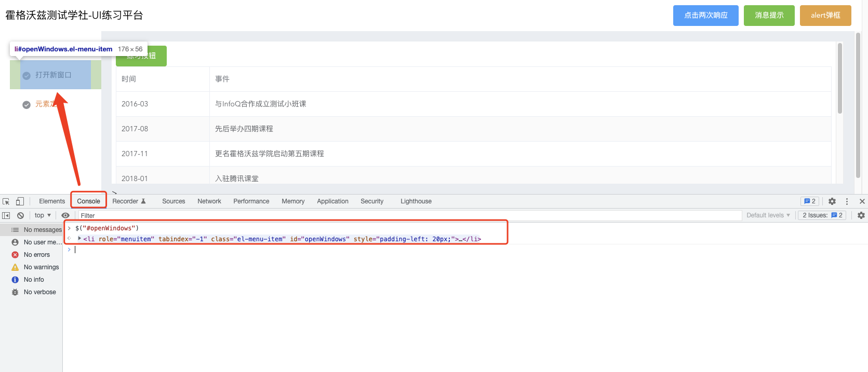Click the eye icon for live expressions

click(x=65, y=215)
